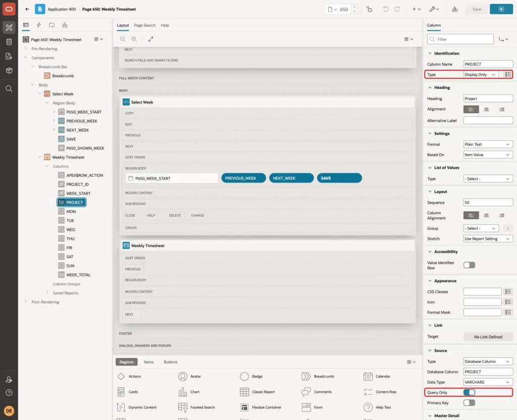Viewport: 517px width, 420px height.
Task: Set column alignment to right
Action: point(501,215)
